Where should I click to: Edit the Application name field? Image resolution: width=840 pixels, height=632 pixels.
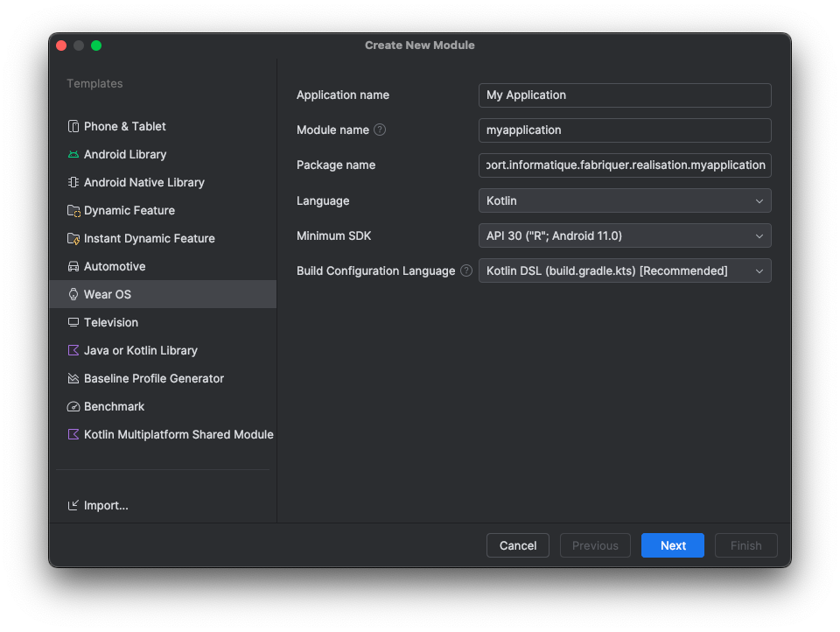(624, 95)
